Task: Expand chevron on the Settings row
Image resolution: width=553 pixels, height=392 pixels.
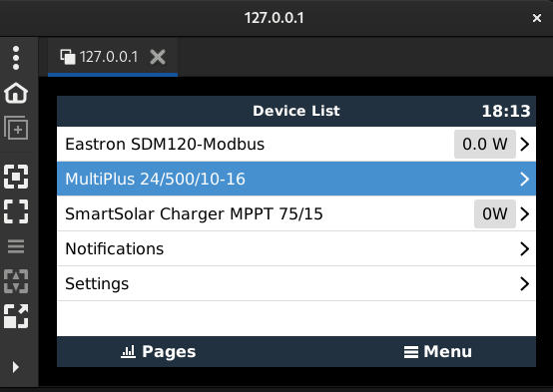Action: point(525,284)
